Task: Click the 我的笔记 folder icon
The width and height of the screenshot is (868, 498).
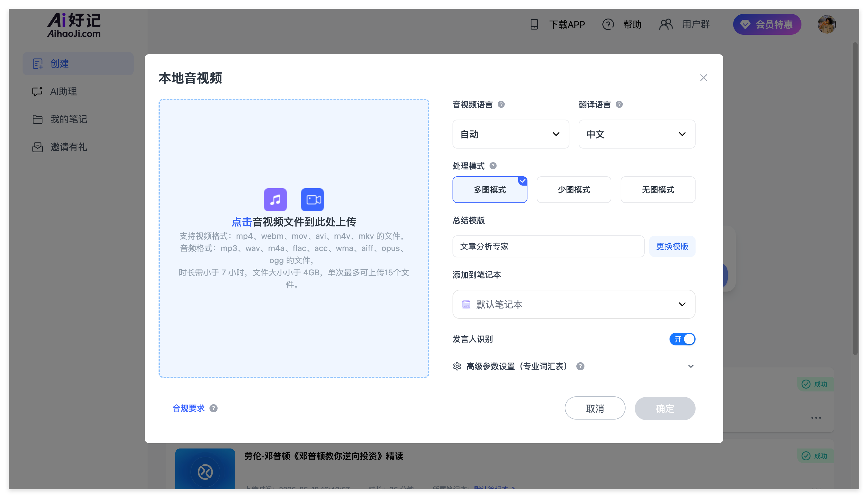Action: pyautogui.click(x=38, y=119)
